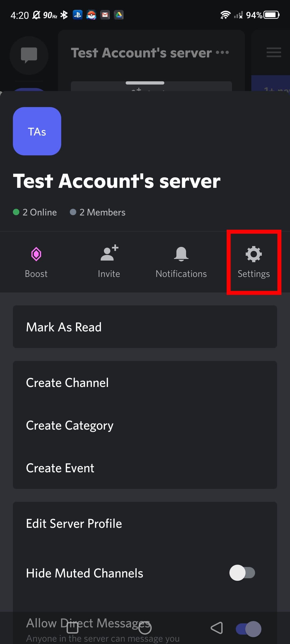This screenshot has width=290, height=644.
Task: Open the server three-dots options
Action: [x=223, y=52]
